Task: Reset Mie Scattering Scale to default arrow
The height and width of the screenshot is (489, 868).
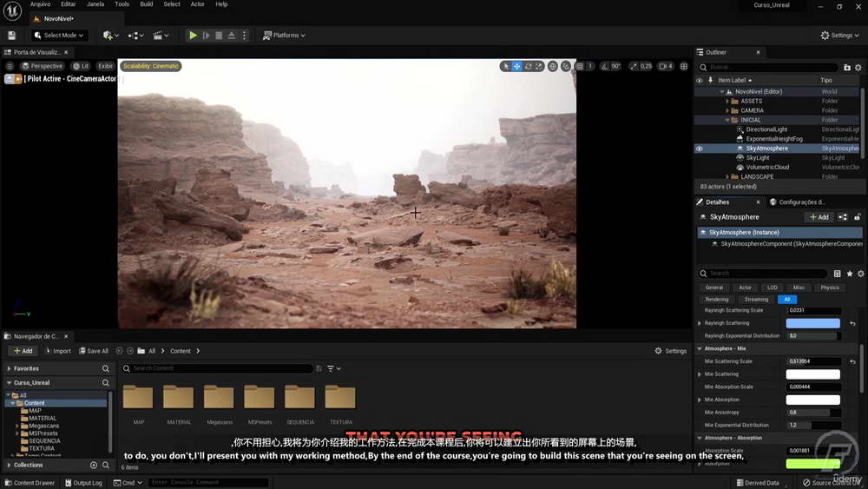Action: [852, 361]
